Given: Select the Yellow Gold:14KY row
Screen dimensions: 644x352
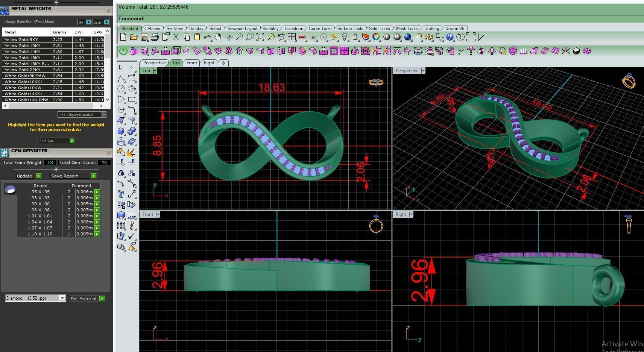Looking at the screenshot, I should click(54, 52).
